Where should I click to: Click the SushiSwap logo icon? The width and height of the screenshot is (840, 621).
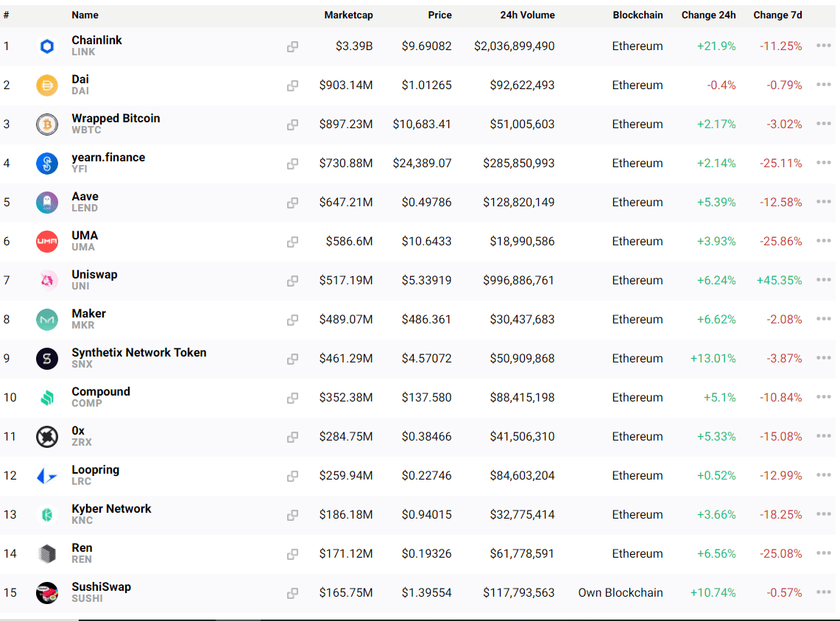coord(47,593)
